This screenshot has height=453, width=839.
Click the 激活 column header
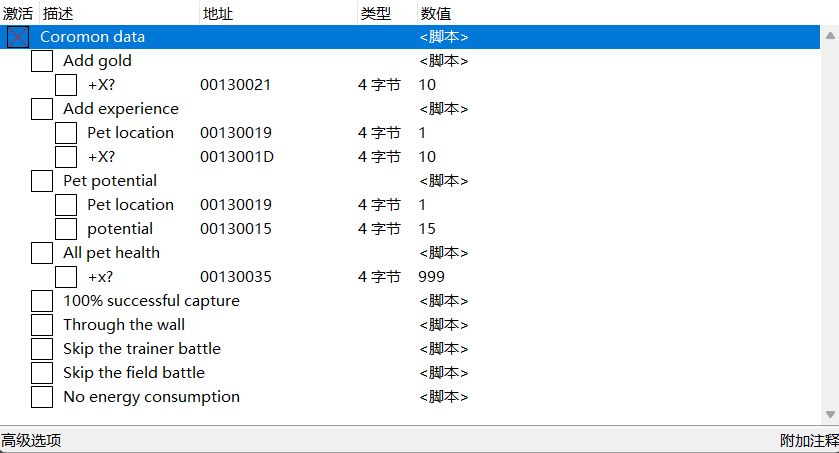(18, 13)
